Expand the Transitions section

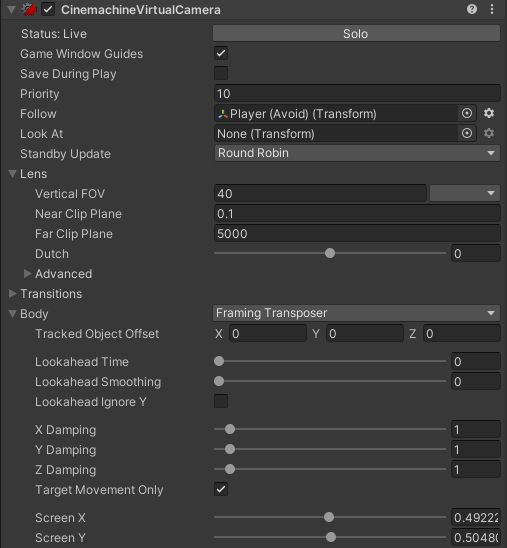tap(13, 294)
